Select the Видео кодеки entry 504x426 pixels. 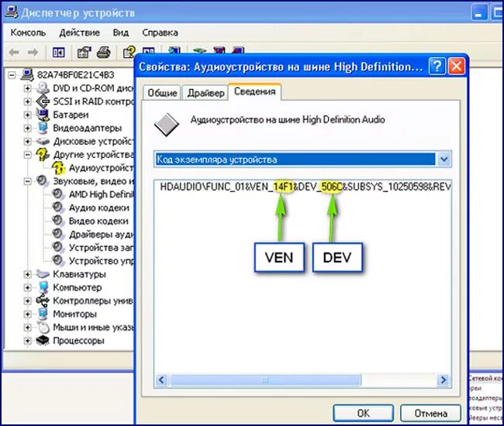click(98, 221)
